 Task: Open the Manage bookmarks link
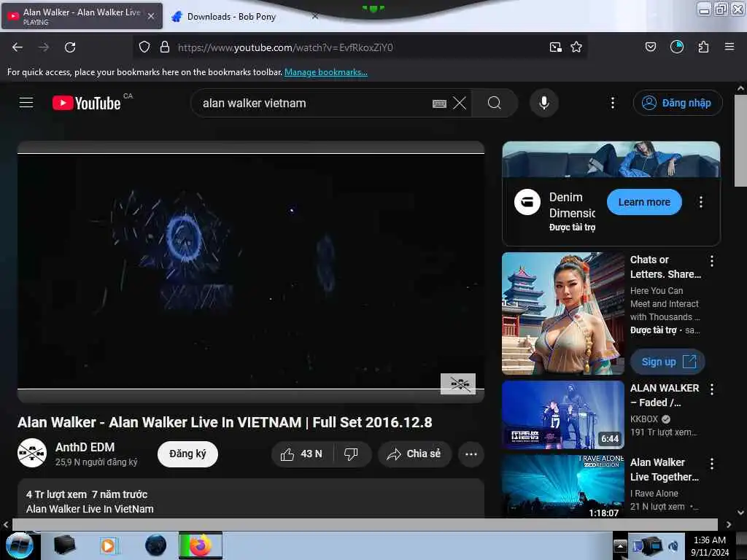(x=326, y=72)
